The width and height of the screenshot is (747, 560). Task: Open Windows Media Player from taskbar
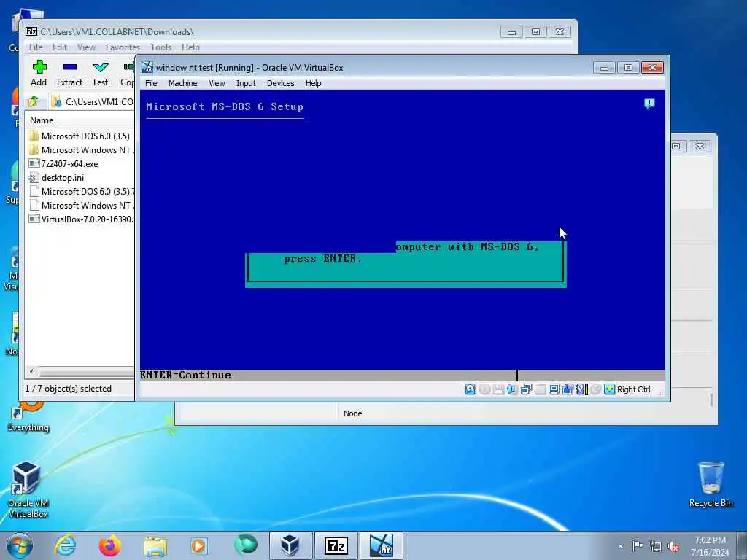pyautogui.click(x=199, y=545)
